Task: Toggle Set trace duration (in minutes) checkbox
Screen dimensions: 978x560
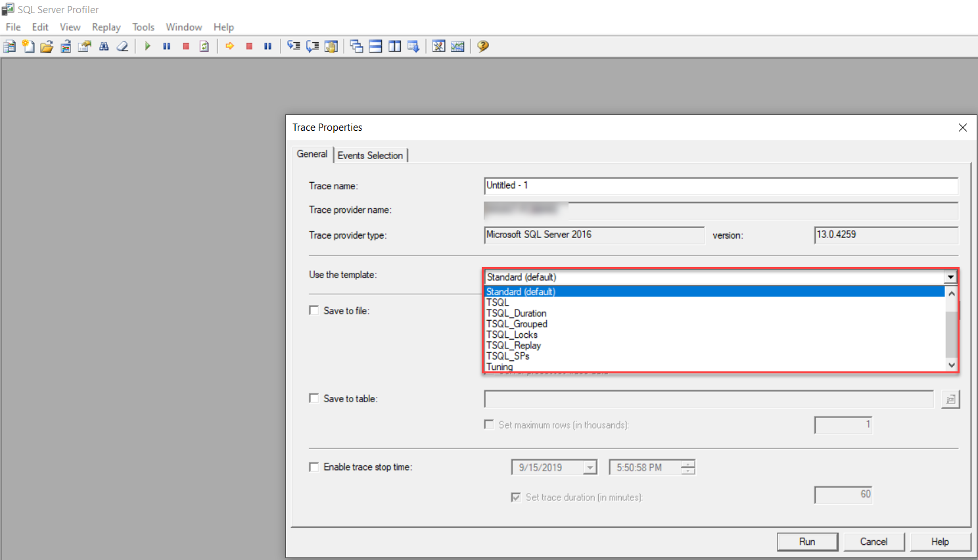Action: pos(516,497)
